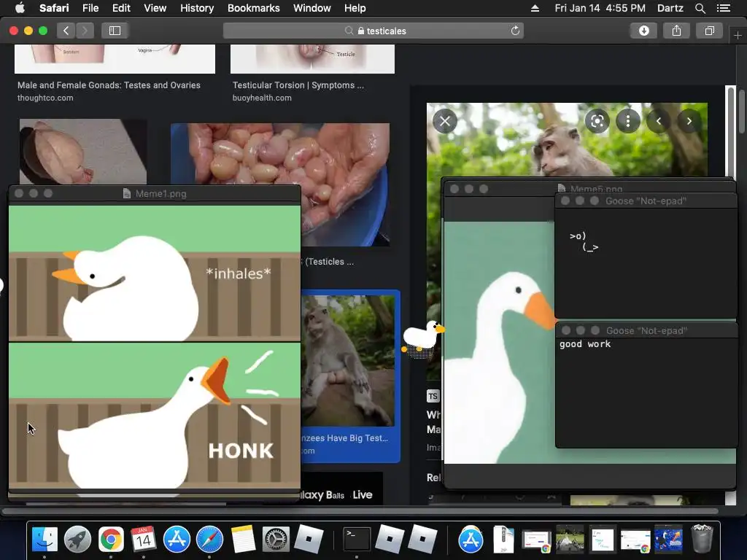Click the buoyhealth.com source link

[x=262, y=98]
